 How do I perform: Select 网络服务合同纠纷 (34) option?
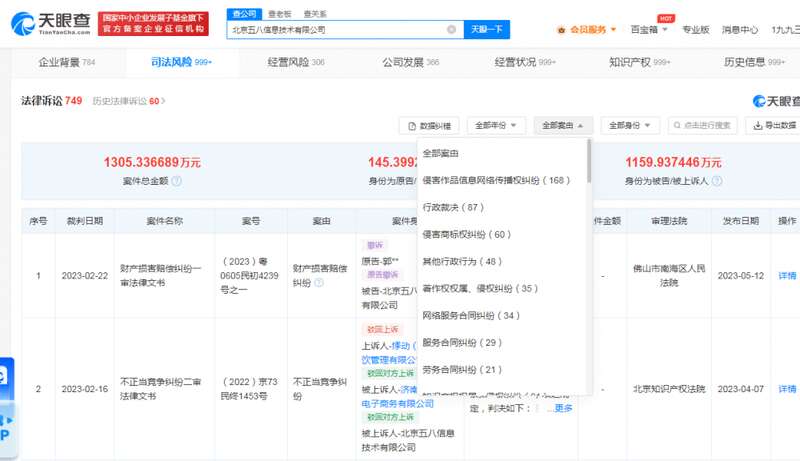tap(471, 315)
